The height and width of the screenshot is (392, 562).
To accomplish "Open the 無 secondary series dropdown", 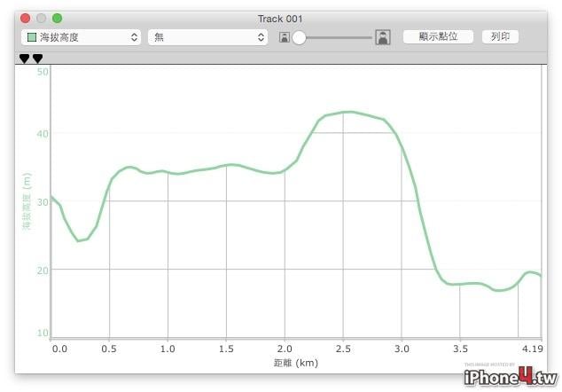I will point(208,37).
